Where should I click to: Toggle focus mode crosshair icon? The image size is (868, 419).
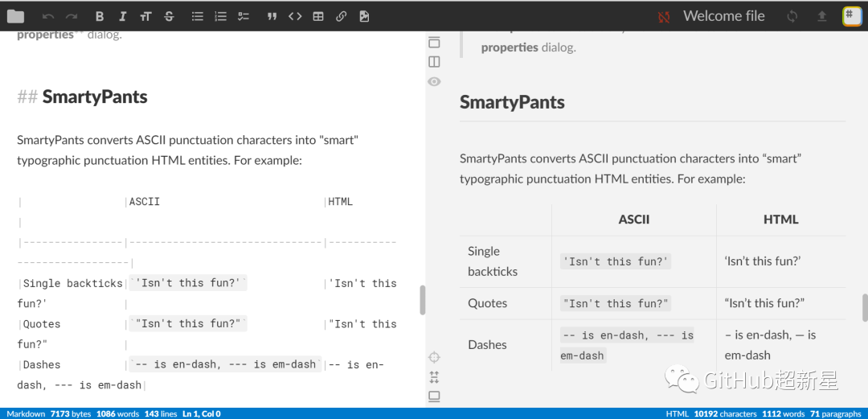[435, 358]
